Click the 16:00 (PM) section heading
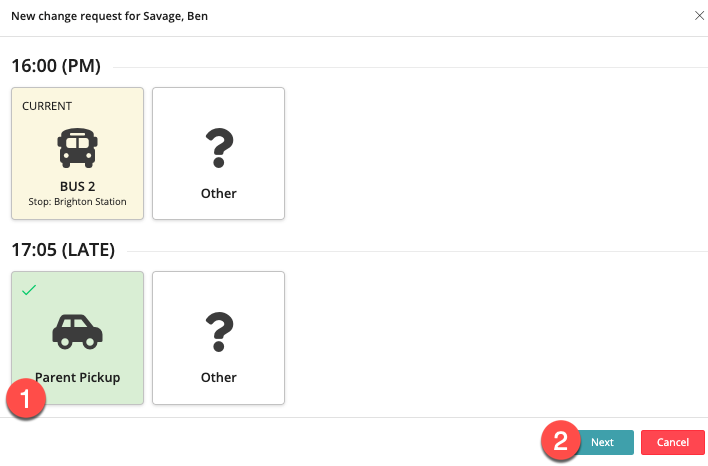The width and height of the screenshot is (708, 466). (56, 66)
